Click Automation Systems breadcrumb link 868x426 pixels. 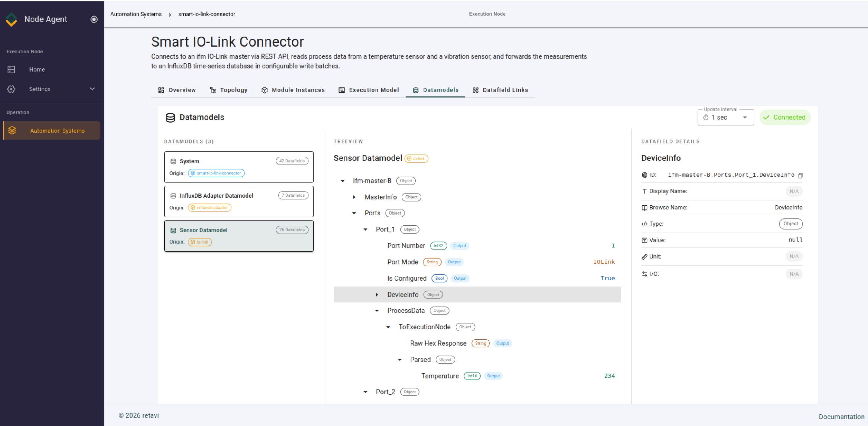coord(136,14)
